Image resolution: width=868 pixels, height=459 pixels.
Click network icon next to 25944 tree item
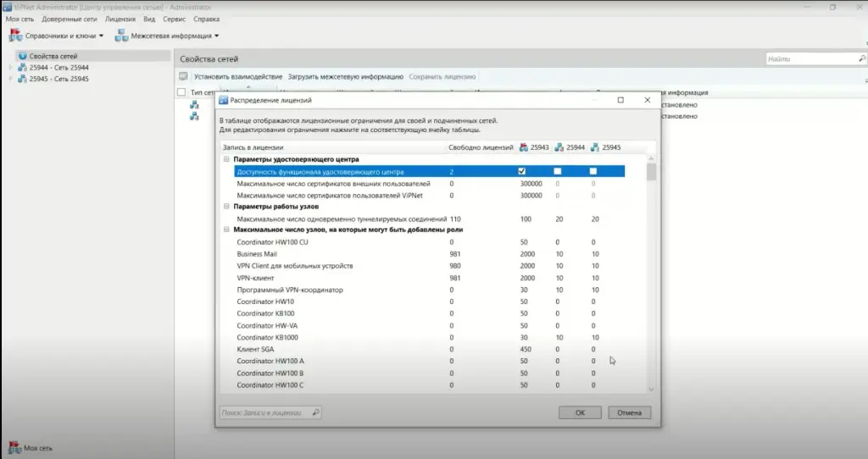pyautogui.click(x=22, y=68)
